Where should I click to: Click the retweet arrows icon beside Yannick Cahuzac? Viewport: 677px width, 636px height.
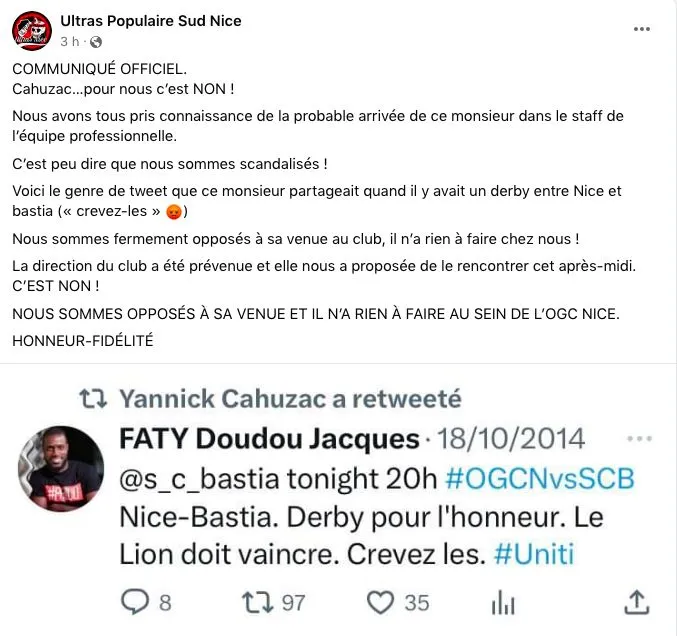(x=93, y=399)
